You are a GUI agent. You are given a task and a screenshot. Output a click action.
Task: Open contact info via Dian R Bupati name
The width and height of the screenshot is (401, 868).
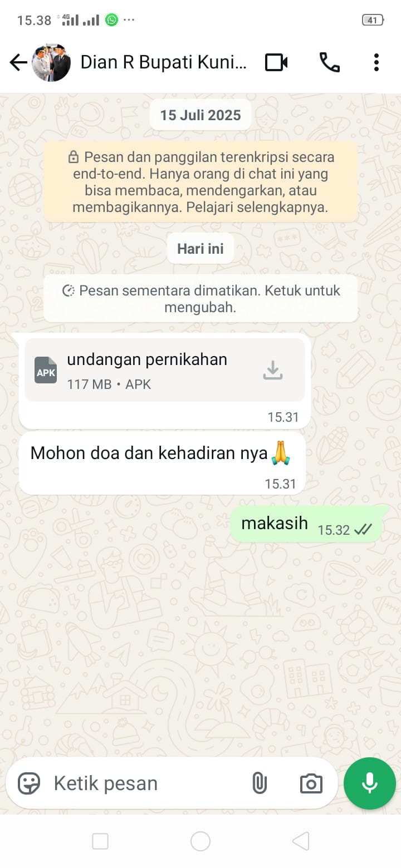(x=163, y=62)
